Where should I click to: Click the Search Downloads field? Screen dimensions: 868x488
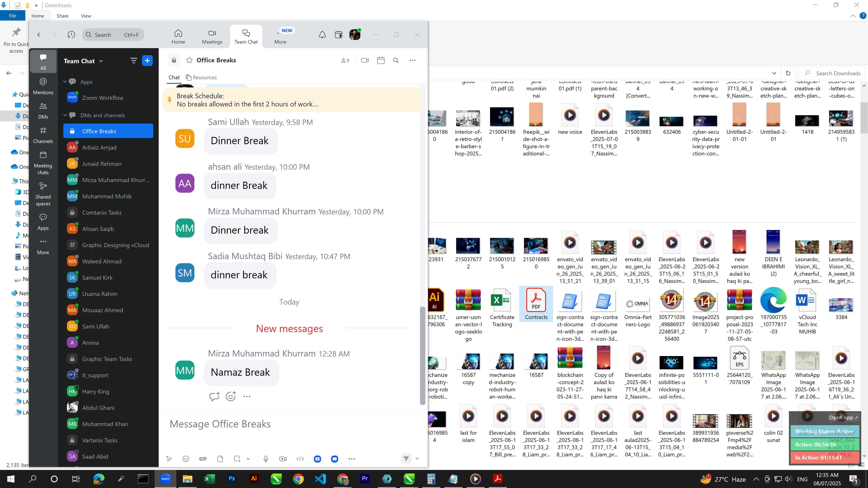tap(831, 73)
